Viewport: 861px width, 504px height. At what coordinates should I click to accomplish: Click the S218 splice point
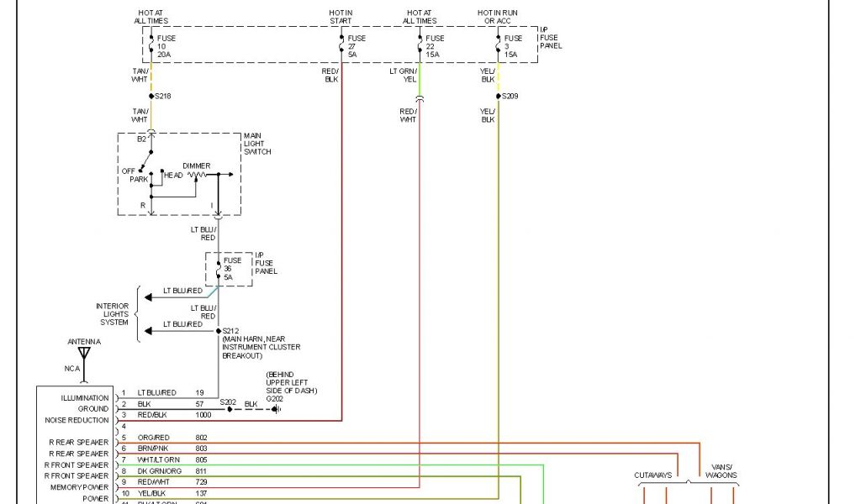click(x=151, y=97)
